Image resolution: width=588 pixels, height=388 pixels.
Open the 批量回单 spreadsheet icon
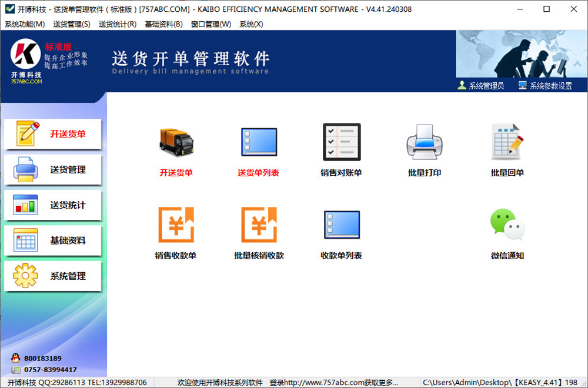tap(507, 142)
